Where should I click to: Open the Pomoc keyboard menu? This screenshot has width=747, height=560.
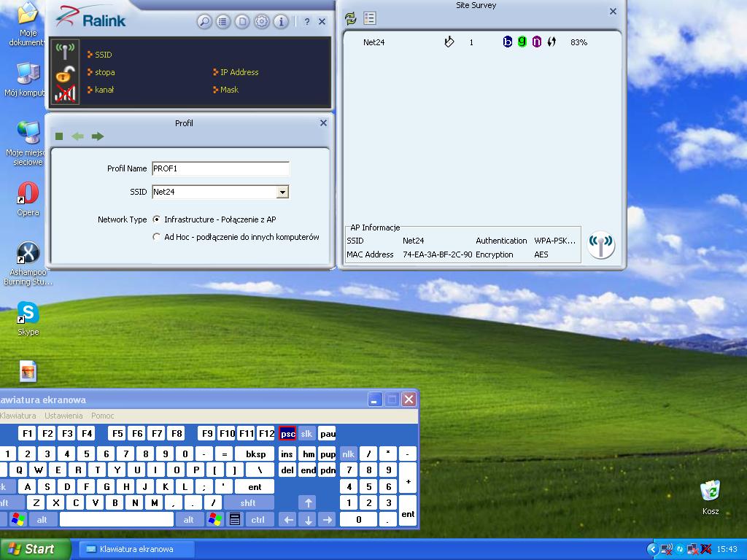point(102,416)
